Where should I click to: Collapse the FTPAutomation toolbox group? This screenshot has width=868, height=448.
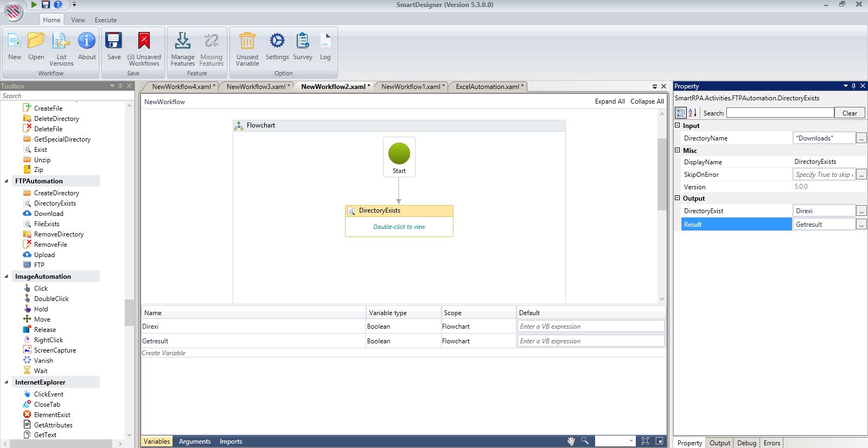tap(7, 181)
